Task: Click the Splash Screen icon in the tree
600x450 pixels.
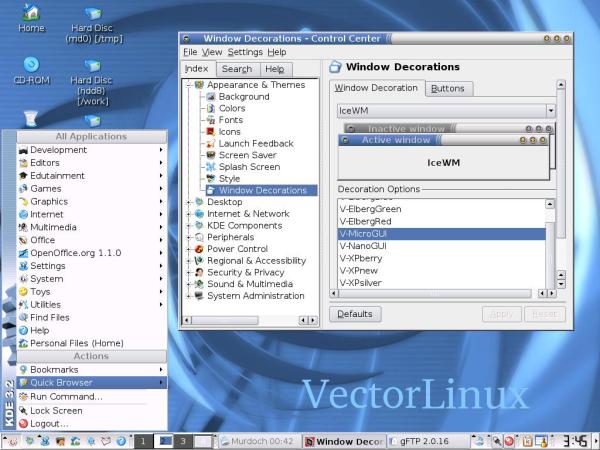Action: point(210,167)
